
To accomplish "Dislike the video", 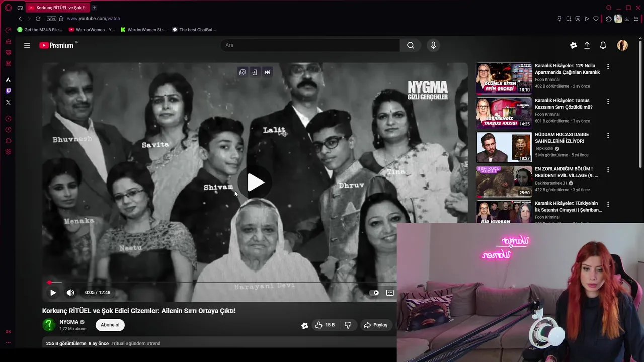I will pos(348,325).
